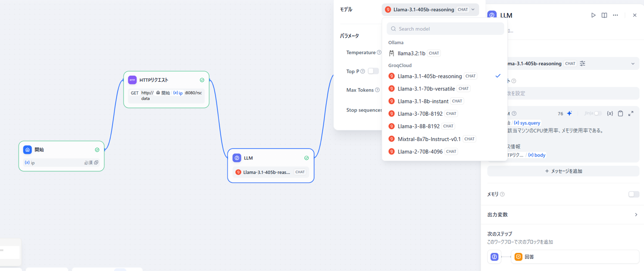Toggle the Jinja switch in prompt editor
The height and width of the screenshot is (271, 644).
(x=598, y=113)
